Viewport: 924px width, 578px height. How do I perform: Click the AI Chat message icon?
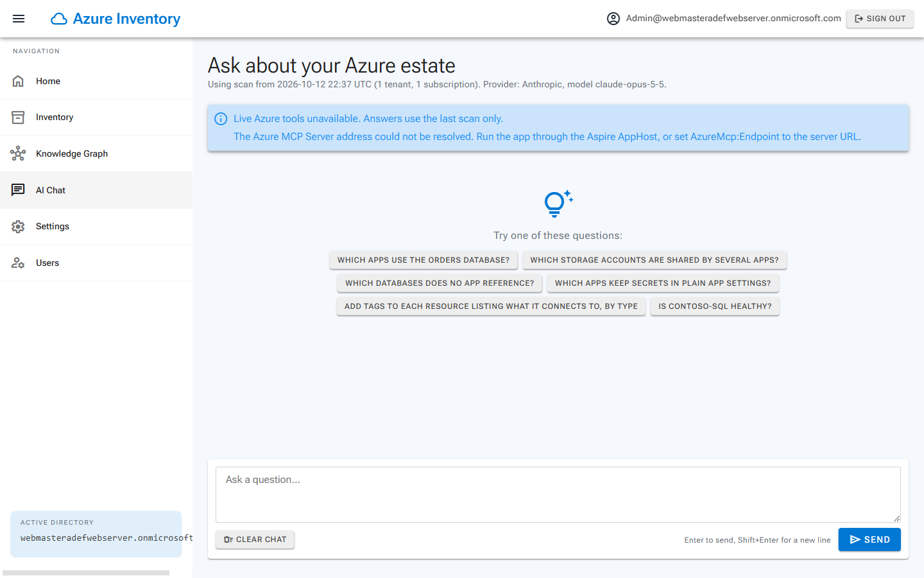(x=18, y=190)
